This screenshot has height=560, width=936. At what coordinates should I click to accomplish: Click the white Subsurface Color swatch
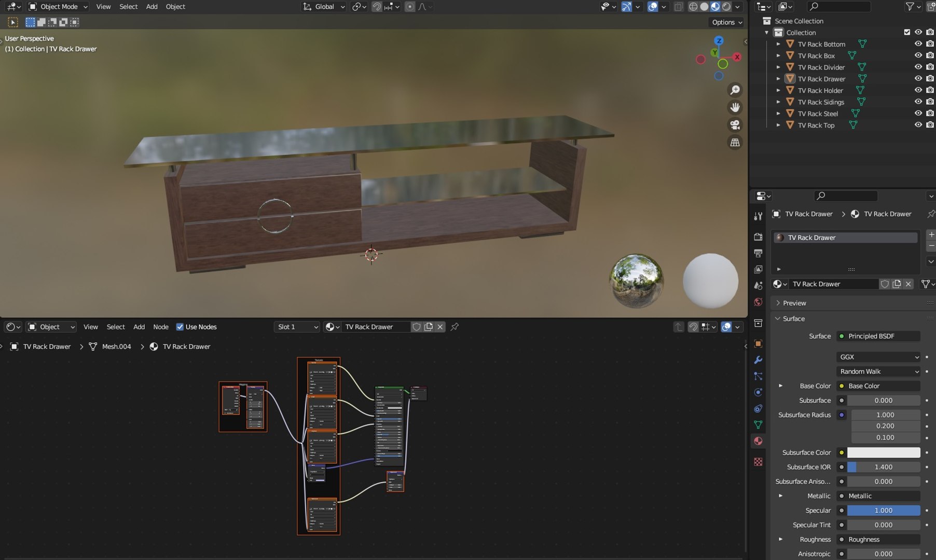pyautogui.click(x=884, y=453)
